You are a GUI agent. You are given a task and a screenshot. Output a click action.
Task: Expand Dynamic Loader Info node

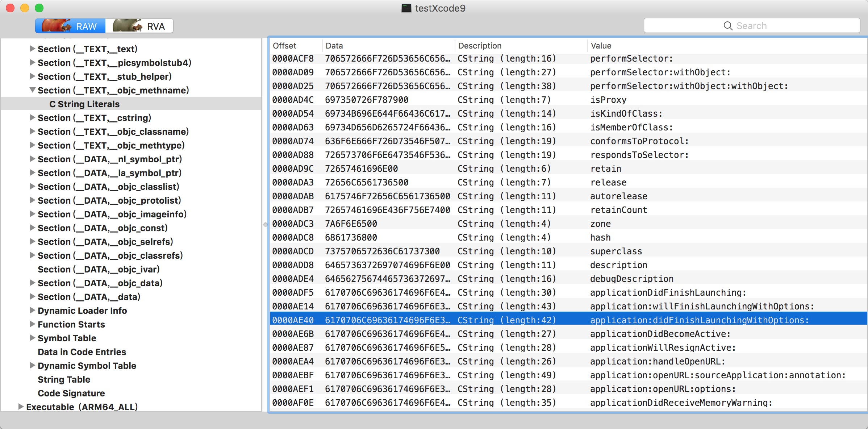click(x=32, y=310)
